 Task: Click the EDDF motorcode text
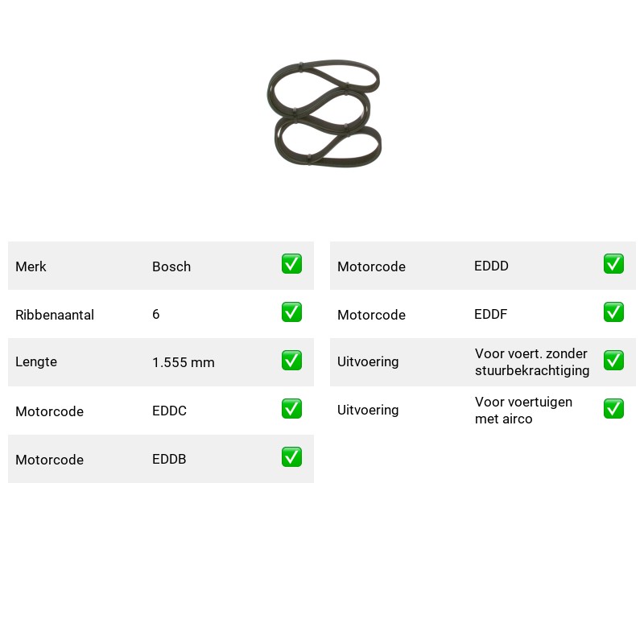490,315
